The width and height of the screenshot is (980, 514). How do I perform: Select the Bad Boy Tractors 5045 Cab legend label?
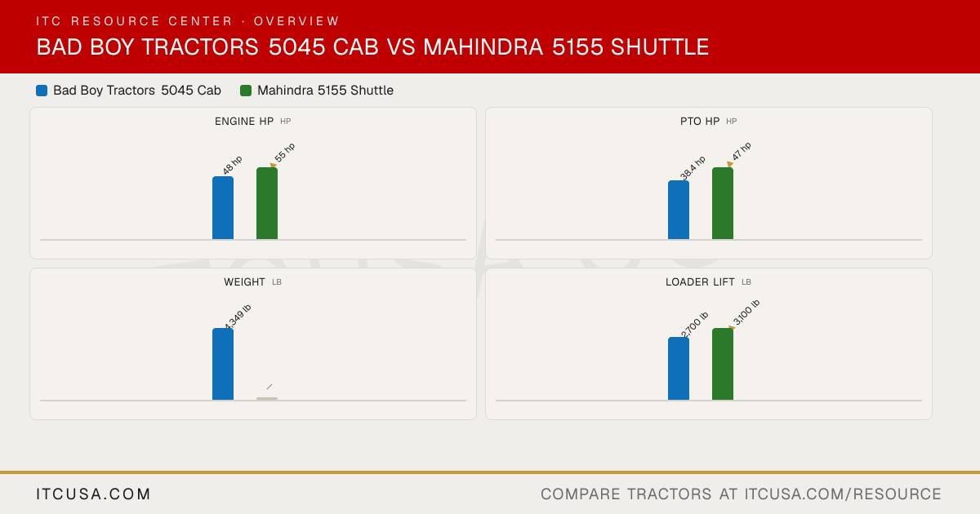137,91
